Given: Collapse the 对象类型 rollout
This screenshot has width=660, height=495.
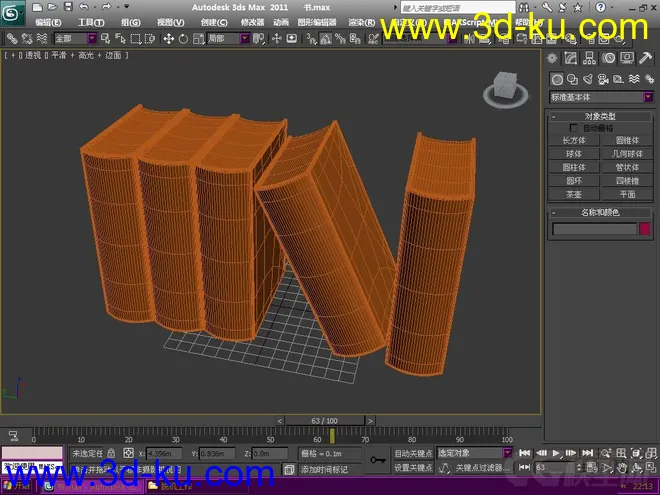Looking at the screenshot, I should tap(600, 116).
